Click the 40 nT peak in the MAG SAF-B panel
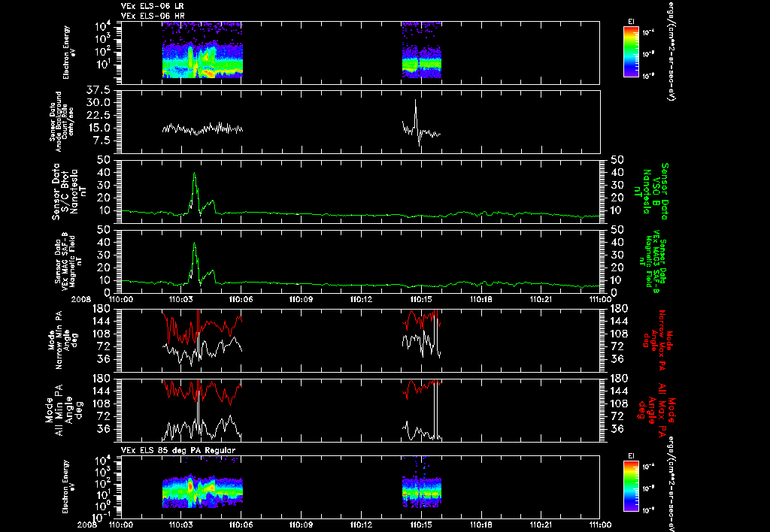Viewport: 770px width, 532px height. pyautogui.click(x=195, y=244)
